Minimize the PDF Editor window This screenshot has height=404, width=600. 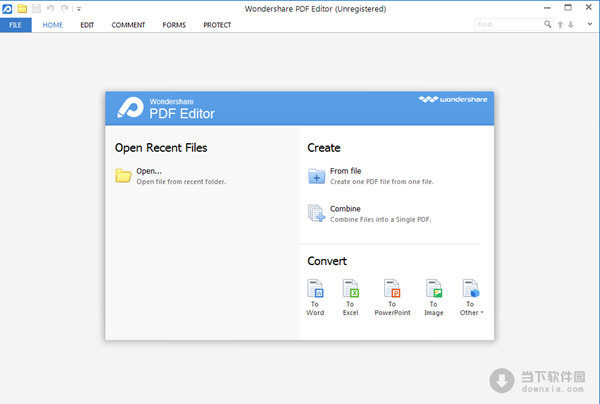pyautogui.click(x=548, y=8)
